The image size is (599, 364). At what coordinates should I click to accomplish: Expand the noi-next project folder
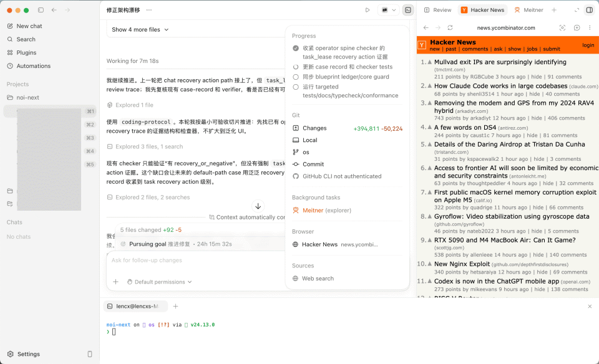point(23,97)
